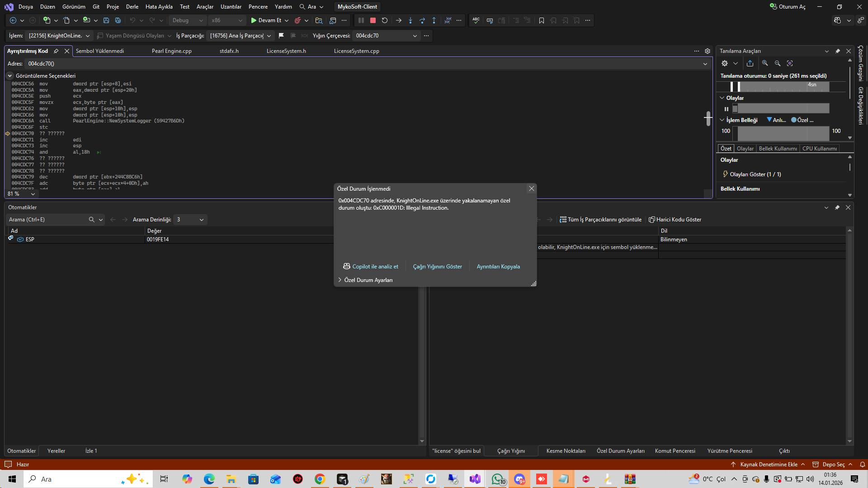Image resolution: width=868 pixels, height=488 pixels.
Task: Click the search magnifier in Otomatikler
Action: coord(91,220)
